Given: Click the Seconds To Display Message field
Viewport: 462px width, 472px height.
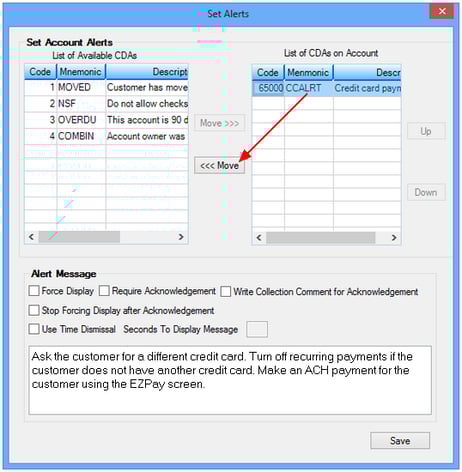Looking at the screenshot, I should pyautogui.click(x=257, y=329).
